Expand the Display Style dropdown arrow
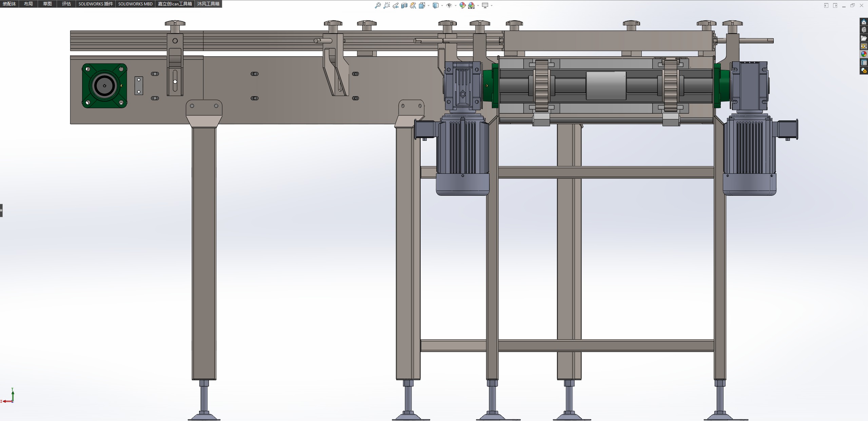Screen dimensions: 868x421 pos(442,5)
